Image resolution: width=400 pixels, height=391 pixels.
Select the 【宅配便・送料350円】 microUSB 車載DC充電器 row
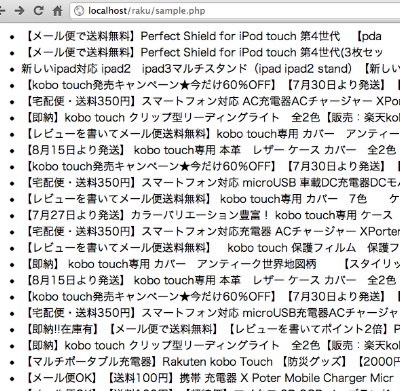click(x=213, y=183)
